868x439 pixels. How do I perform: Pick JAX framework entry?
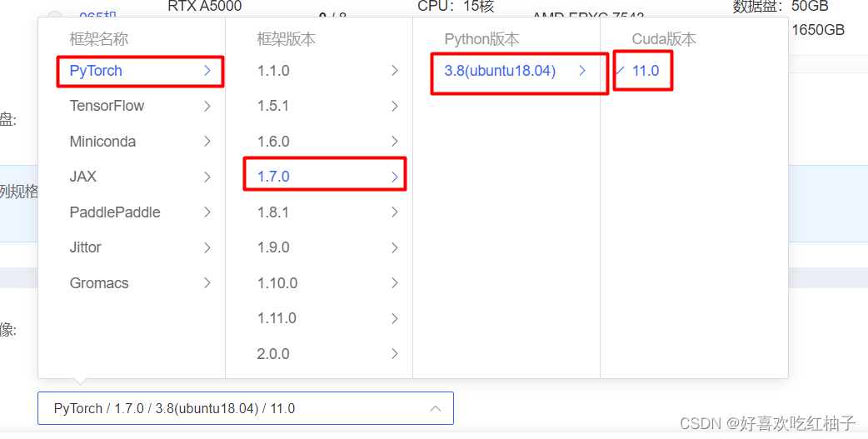(x=132, y=177)
